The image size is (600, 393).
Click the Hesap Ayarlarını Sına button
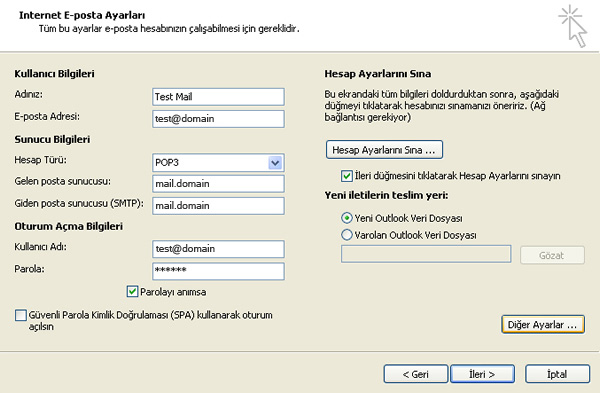click(x=384, y=150)
